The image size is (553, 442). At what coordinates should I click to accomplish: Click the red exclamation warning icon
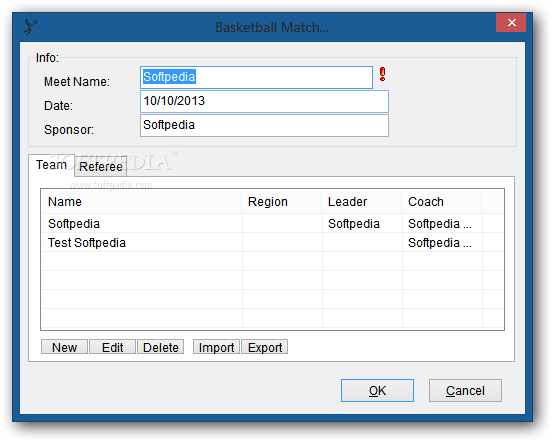(382, 74)
